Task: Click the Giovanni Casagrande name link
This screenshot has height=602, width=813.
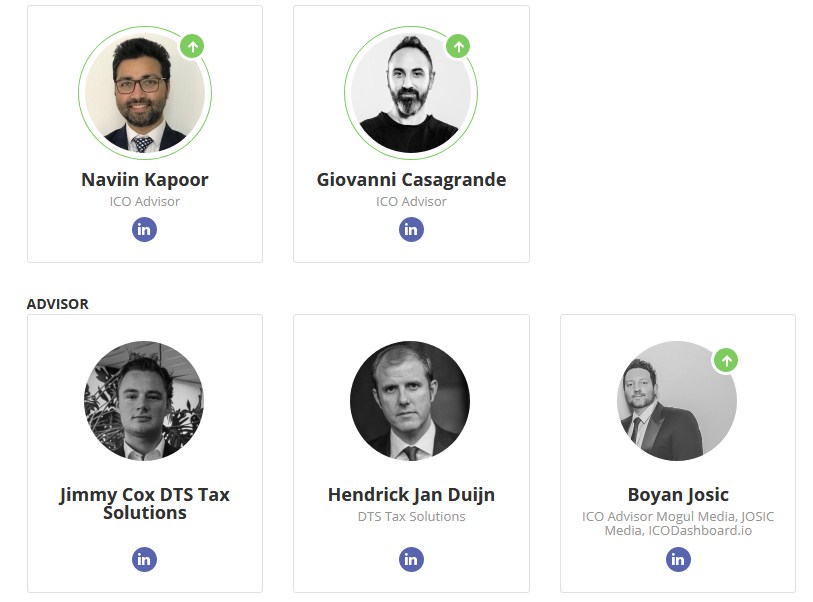Action: (x=411, y=179)
